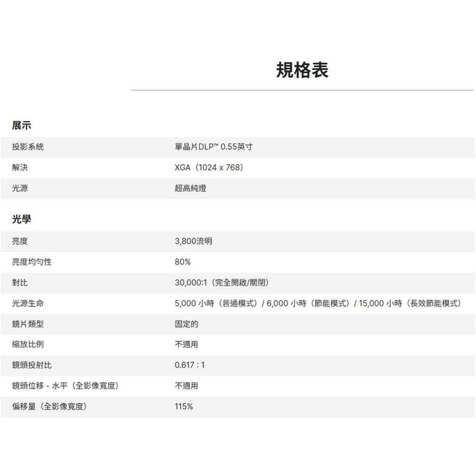Select the 0.617 : 1 throw ratio value
Screen dimensions: 476x476
click(190, 365)
